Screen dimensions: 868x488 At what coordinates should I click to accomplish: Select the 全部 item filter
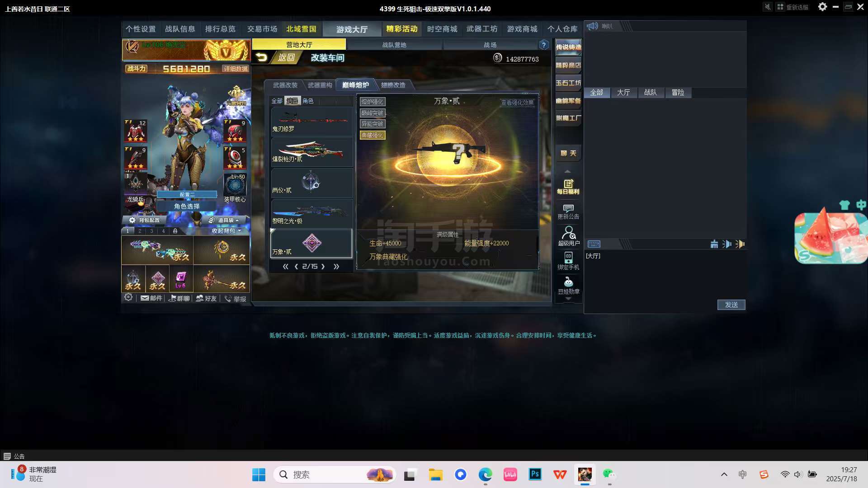coord(277,101)
